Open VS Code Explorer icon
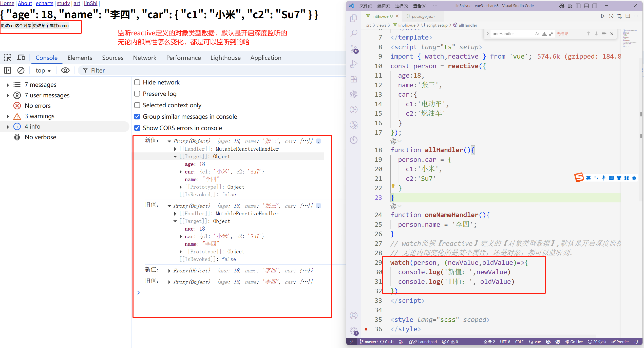 coord(354,18)
